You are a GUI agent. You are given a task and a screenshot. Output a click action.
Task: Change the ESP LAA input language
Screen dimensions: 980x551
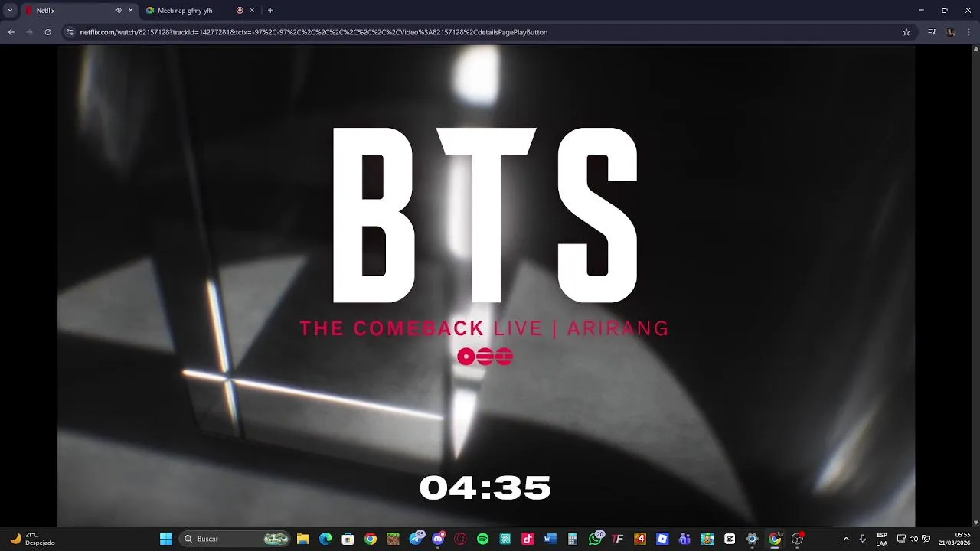coord(882,539)
